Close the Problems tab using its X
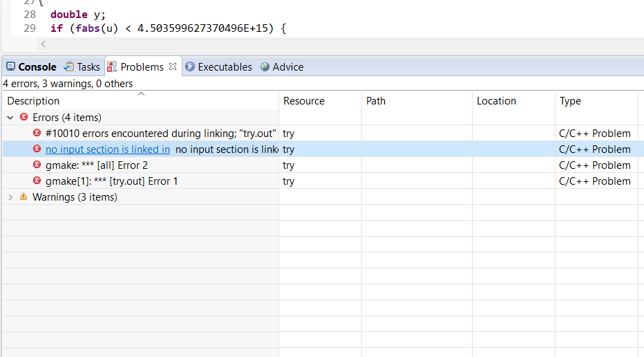 click(x=173, y=67)
